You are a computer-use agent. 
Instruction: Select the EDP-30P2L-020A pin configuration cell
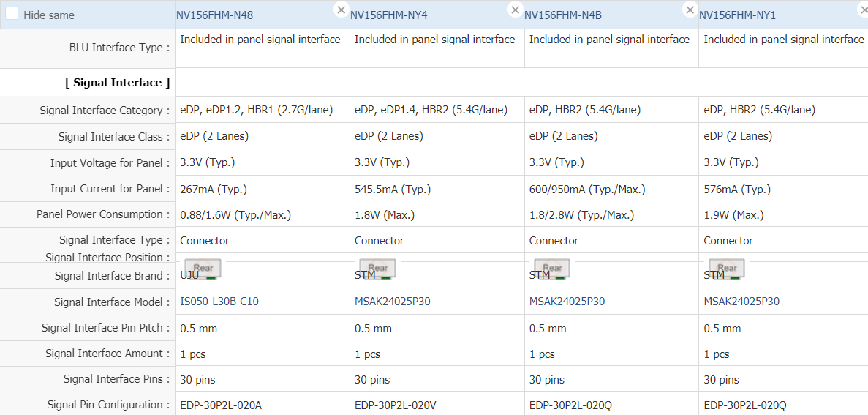tap(221, 405)
